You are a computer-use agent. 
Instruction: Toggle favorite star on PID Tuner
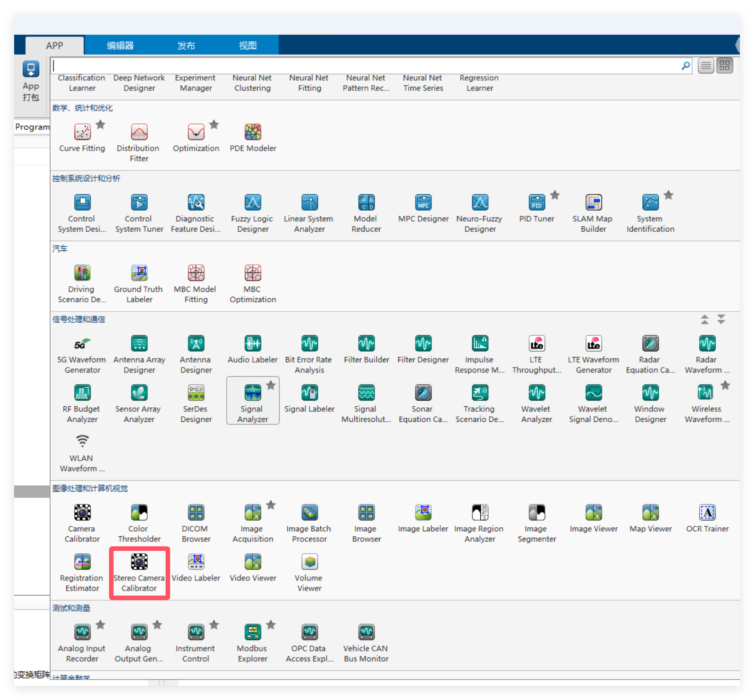555,195
